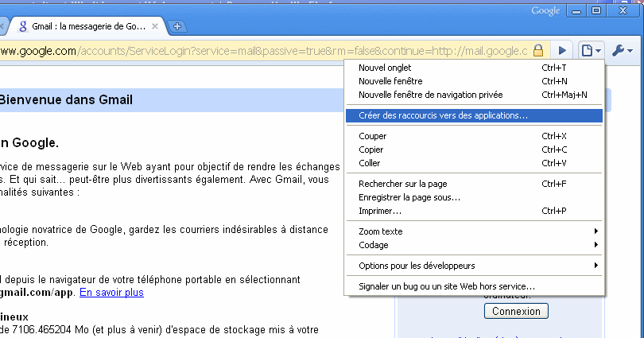
Task: Open a new tab with plus button
Action: tap(177, 26)
